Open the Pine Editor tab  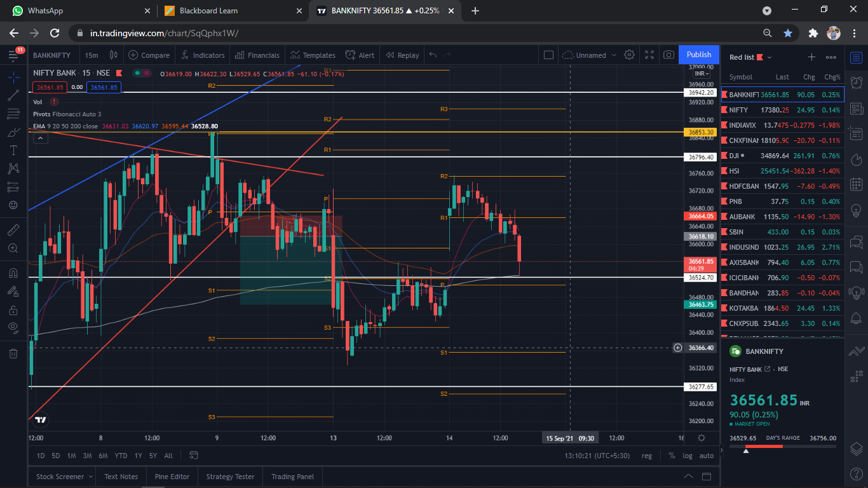tap(172, 477)
